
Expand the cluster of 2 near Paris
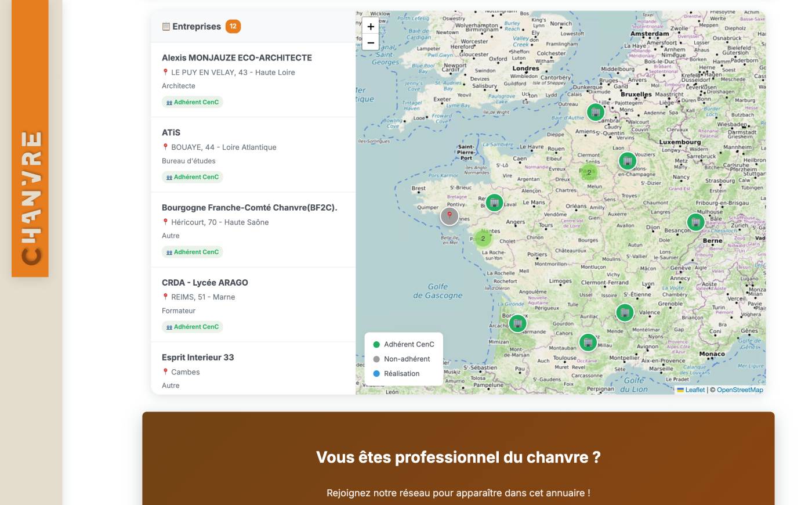[589, 172]
